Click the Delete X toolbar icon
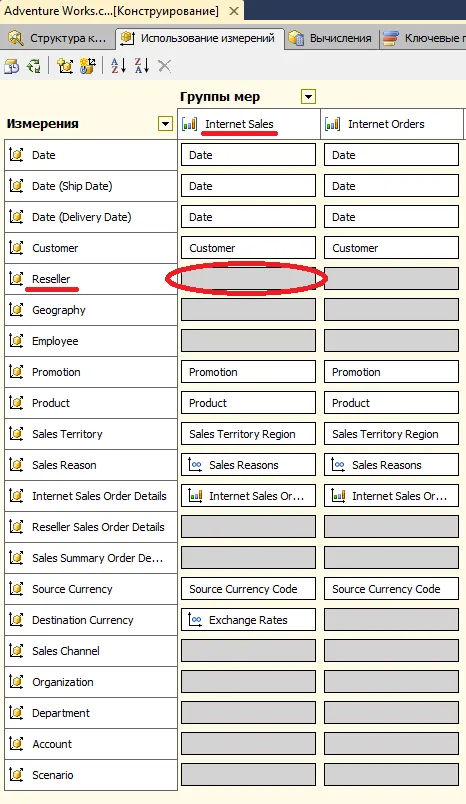466x804 pixels. 164,66
